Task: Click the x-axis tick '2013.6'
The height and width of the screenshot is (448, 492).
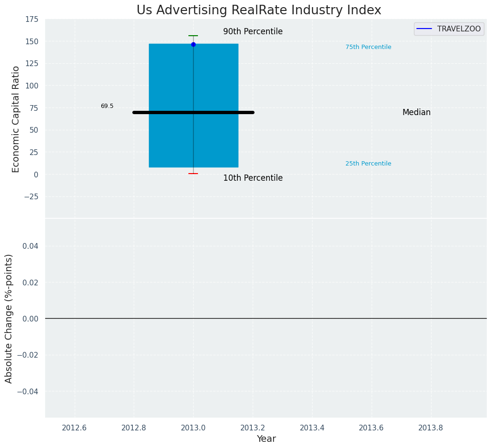Action: [372, 428]
